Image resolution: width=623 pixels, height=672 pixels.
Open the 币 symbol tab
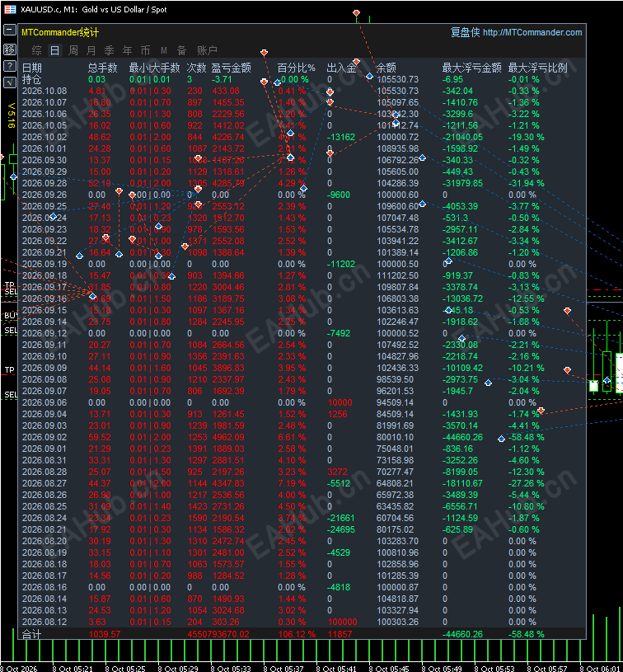pos(145,50)
